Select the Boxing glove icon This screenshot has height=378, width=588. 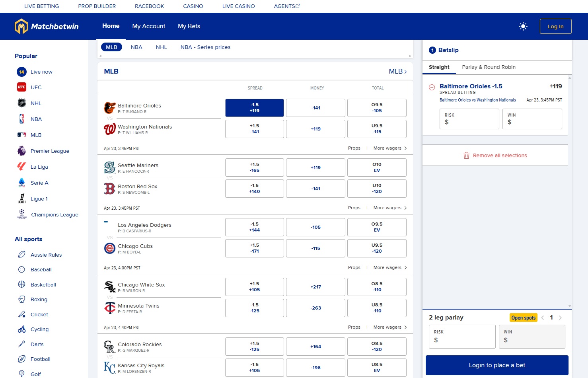coord(21,299)
